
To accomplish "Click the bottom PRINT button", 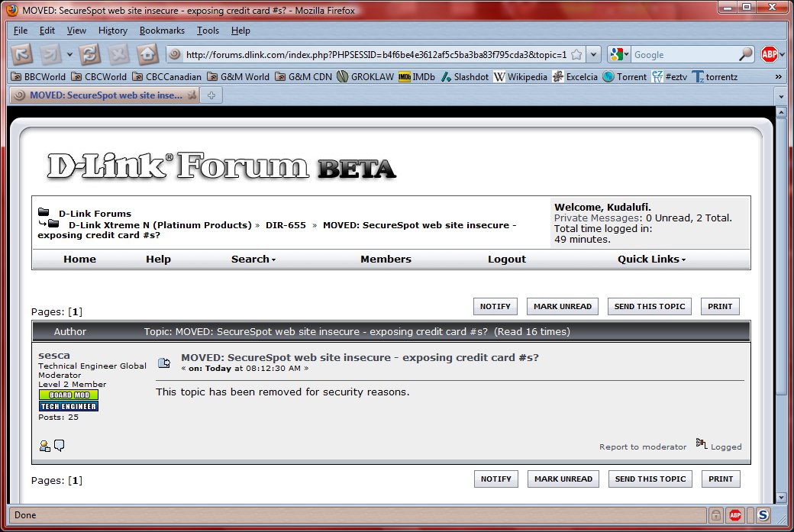I will click(721, 479).
